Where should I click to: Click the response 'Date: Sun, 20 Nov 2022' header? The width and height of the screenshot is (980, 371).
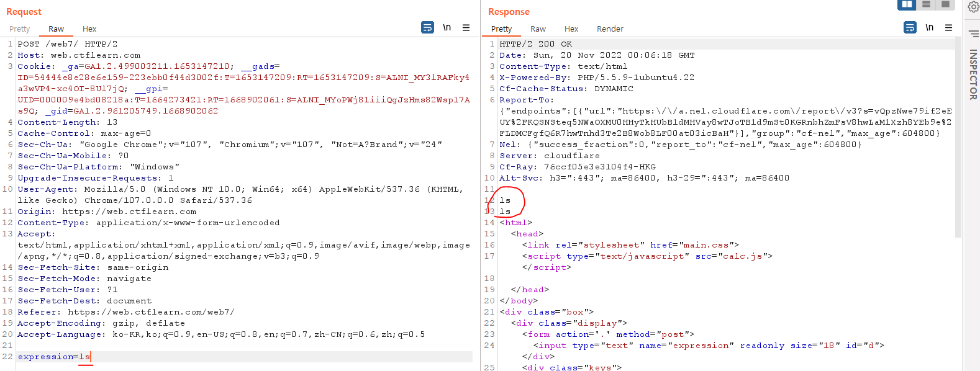pyautogui.click(x=597, y=55)
